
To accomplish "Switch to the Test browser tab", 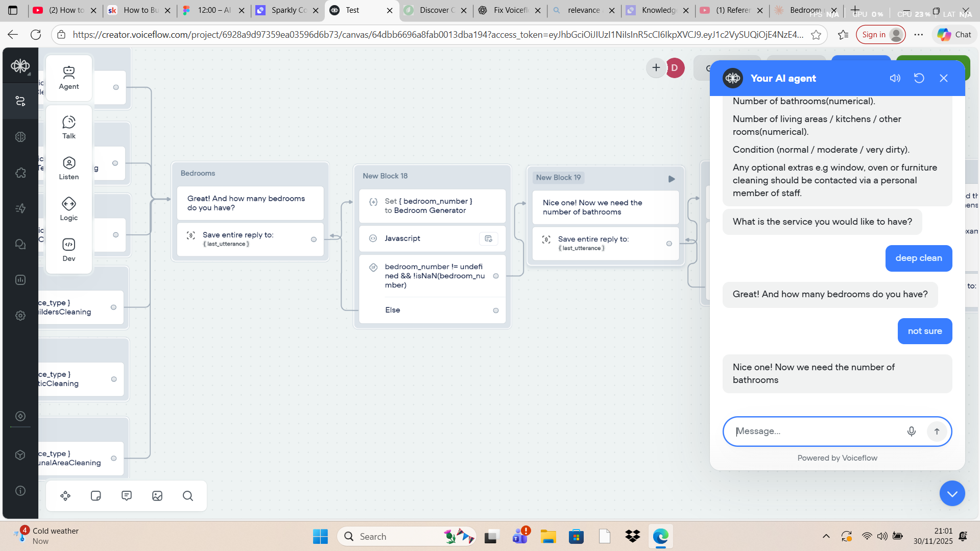I will 362,10.
